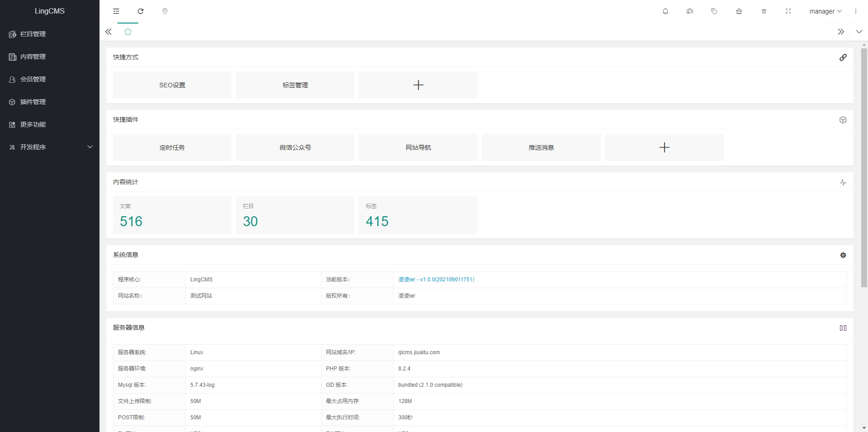868x432 pixels.
Task: Click the 标签 count card showing 415
Action: click(x=418, y=215)
